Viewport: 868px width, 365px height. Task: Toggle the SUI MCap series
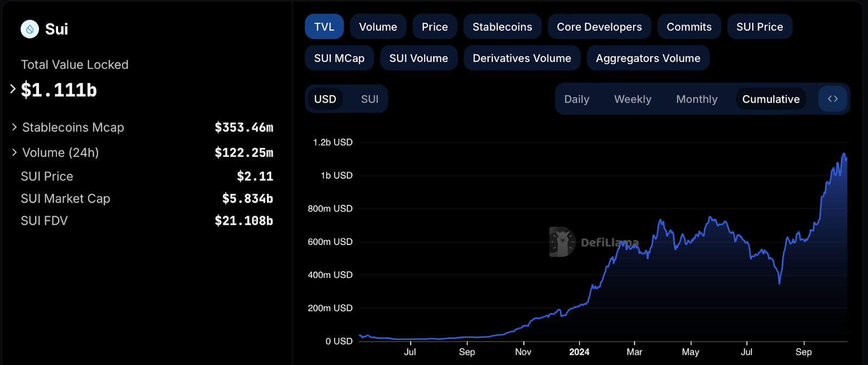point(339,58)
